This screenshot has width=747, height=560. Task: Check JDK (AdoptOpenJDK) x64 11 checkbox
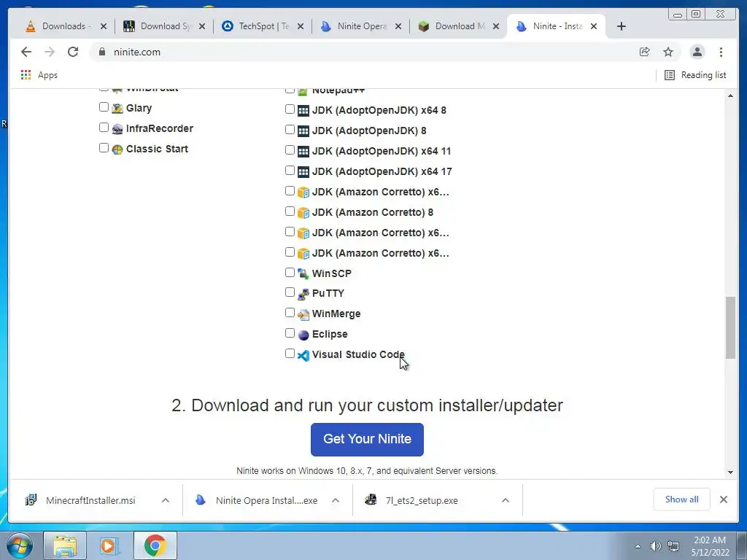[x=290, y=150]
